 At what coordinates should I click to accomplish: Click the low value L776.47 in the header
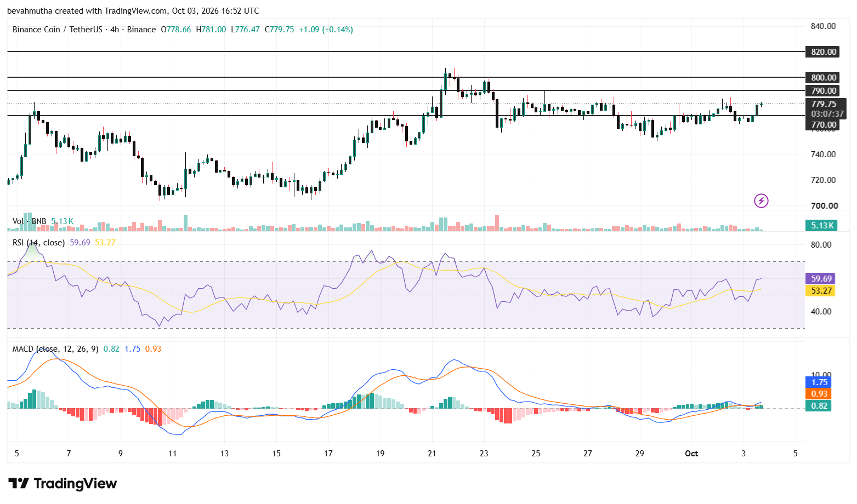245,30
